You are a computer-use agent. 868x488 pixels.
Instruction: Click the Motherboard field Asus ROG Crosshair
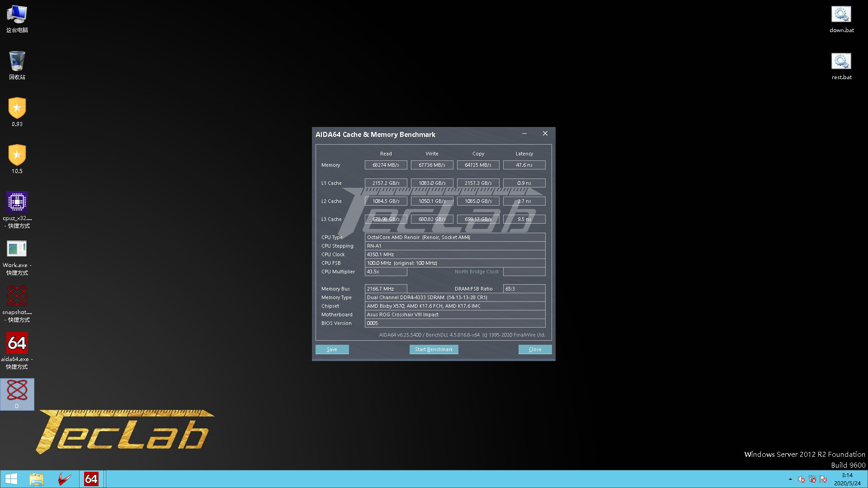point(455,314)
